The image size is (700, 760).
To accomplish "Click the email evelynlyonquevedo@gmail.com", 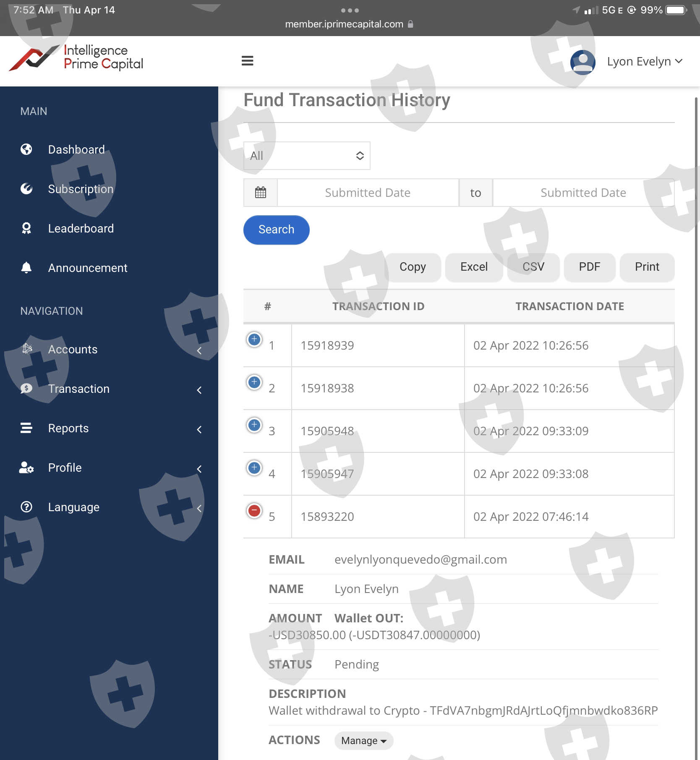I will point(421,559).
